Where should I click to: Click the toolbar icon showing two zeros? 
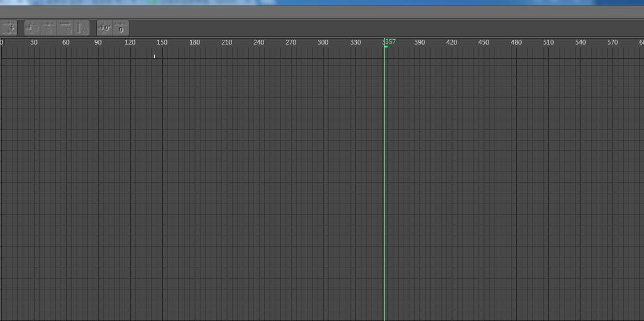[104, 28]
